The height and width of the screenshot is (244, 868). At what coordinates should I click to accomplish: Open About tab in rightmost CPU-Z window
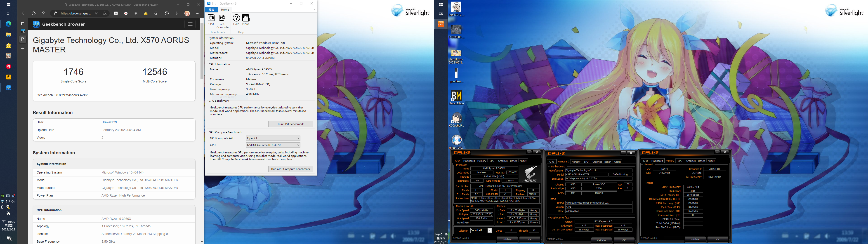(x=711, y=161)
